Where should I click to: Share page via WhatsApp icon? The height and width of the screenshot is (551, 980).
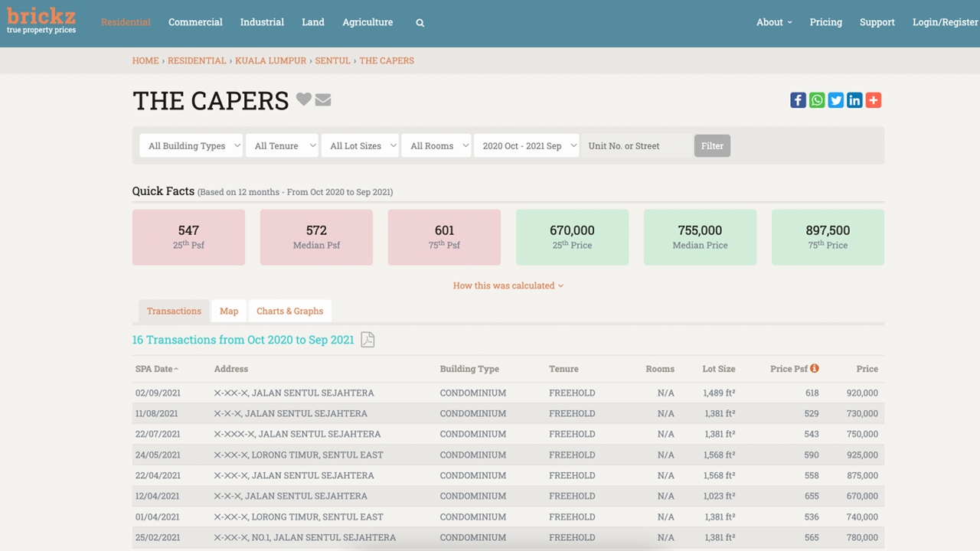(x=817, y=100)
